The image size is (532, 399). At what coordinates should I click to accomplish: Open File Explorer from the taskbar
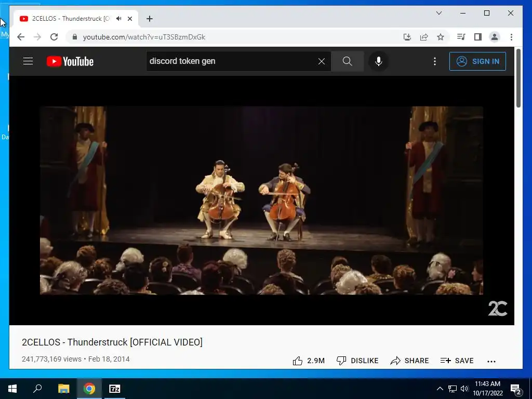[63, 389]
